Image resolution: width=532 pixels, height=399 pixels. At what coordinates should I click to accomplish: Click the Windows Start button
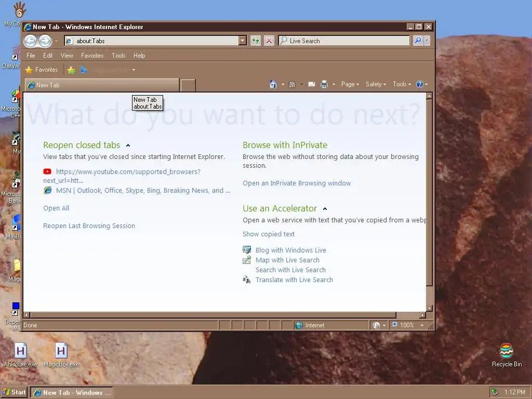[x=14, y=392]
